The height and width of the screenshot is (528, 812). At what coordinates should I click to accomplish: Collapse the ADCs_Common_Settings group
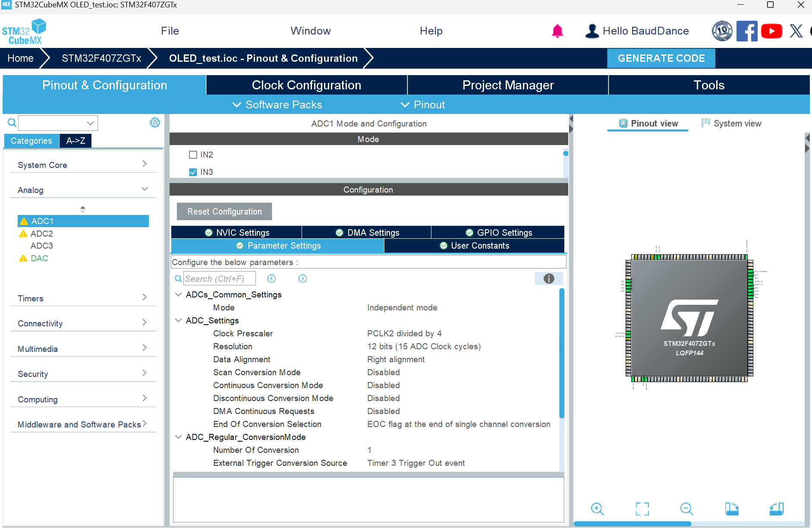[178, 294]
